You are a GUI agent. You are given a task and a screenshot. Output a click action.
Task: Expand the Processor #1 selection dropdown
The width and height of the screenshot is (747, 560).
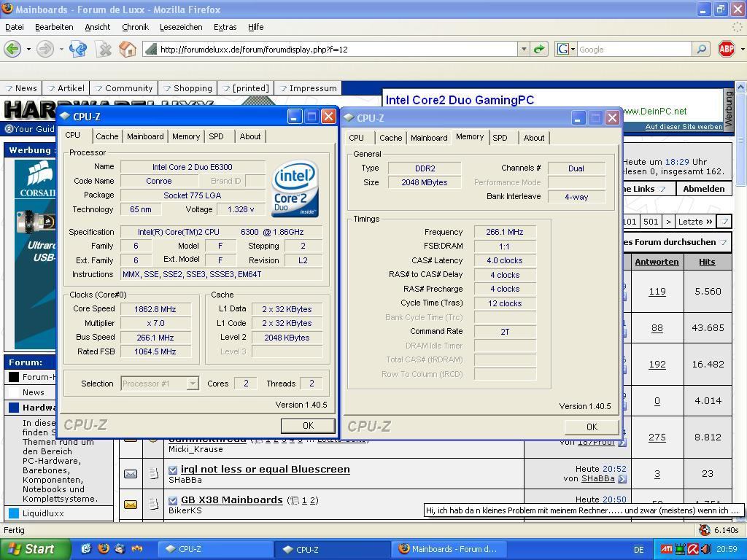pos(193,384)
